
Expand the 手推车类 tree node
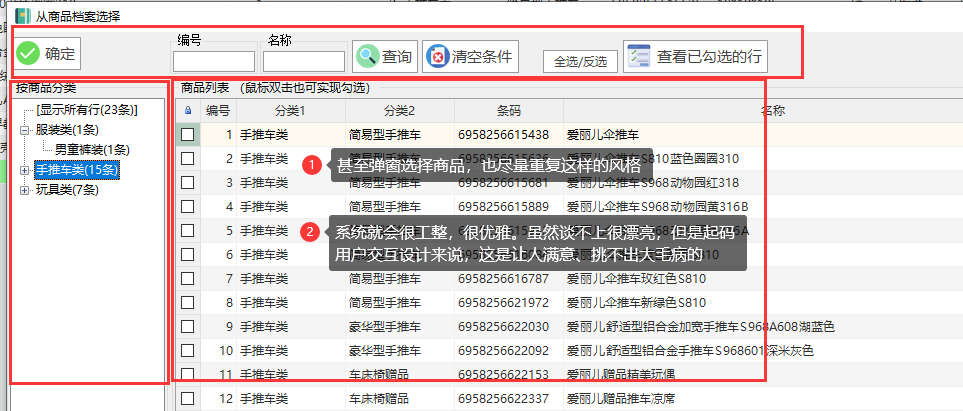click(x=25, y=170)
